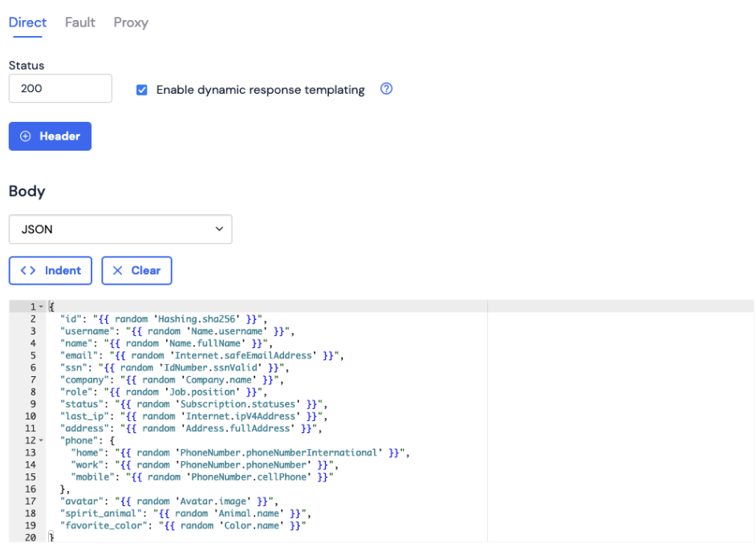The image size is (756, 555).
Task: Click the Clear body button
Action: click(x=137, y=271)
